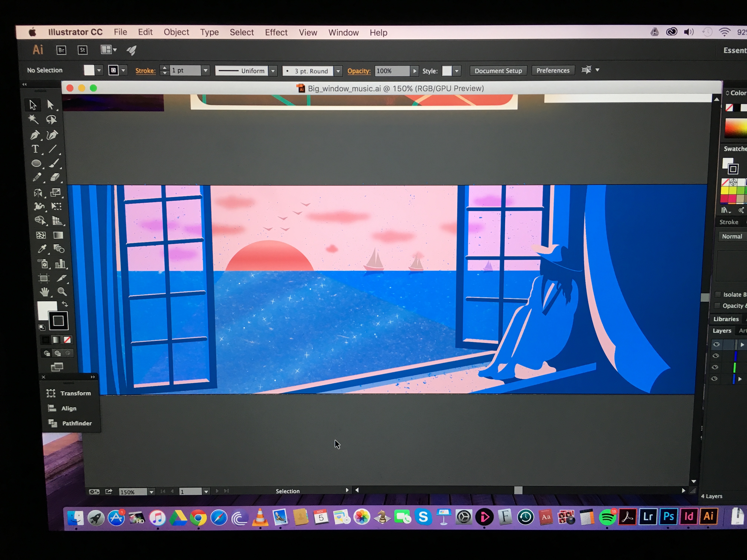Select the Pen tool
The width and height of the screenshot is (747, 560).
click(x=35, y=135)
